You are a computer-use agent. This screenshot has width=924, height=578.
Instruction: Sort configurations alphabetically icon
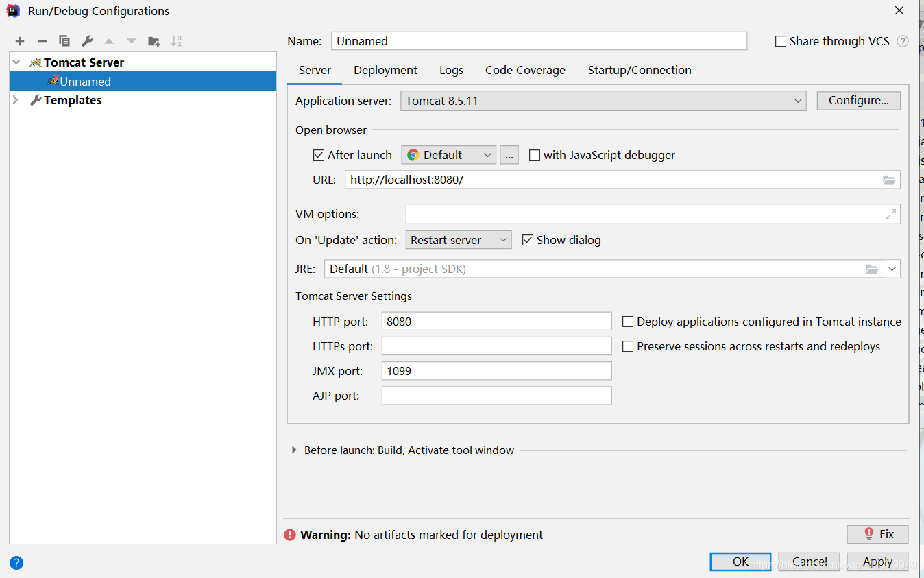176,41
